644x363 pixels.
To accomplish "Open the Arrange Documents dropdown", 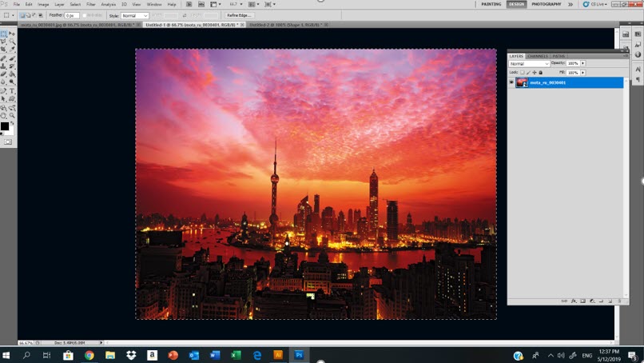I will pos(253,4).
